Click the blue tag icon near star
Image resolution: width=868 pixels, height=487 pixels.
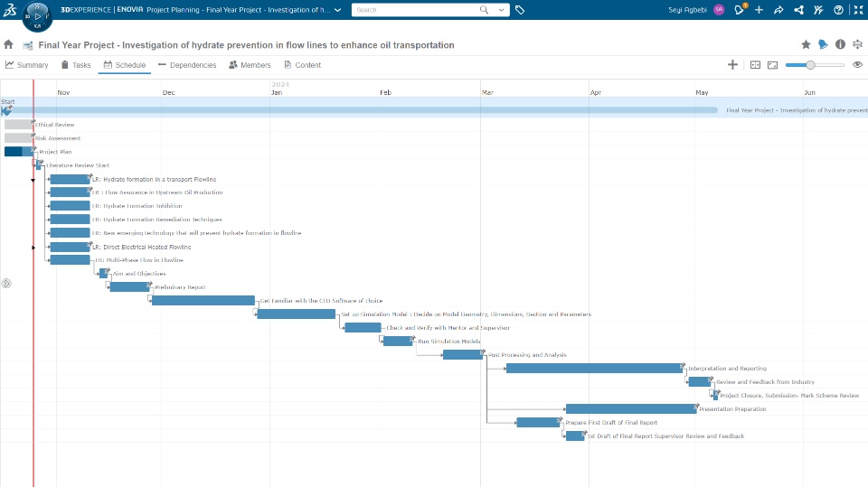(823, 44)
